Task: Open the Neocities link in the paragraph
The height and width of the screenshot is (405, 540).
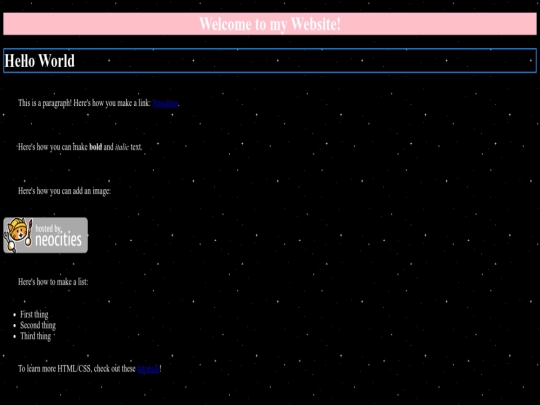Action: 165,103
